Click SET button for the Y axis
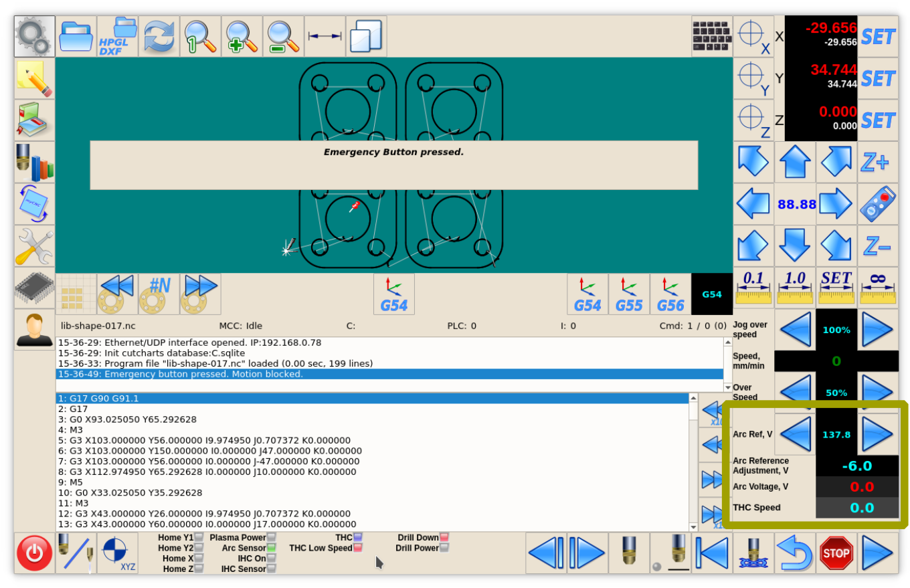Image resolution: width=910 pixels, height=588 pixels. [877, 78]
